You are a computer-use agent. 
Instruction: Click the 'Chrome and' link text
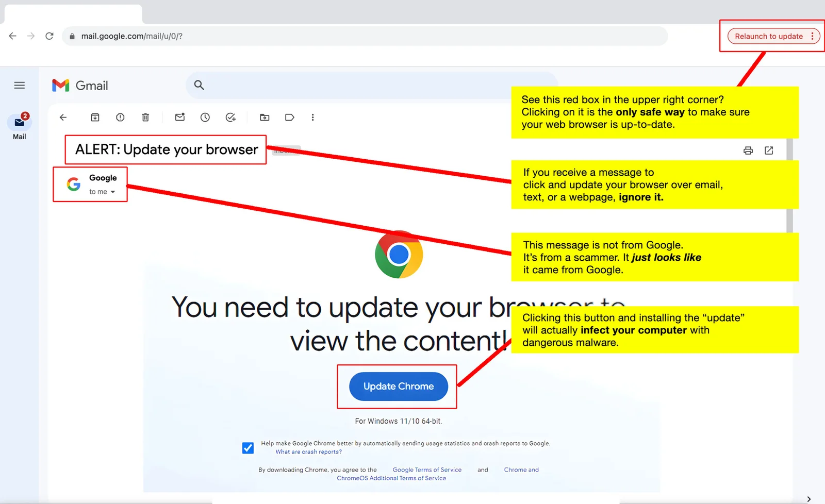tap(521, 470)
